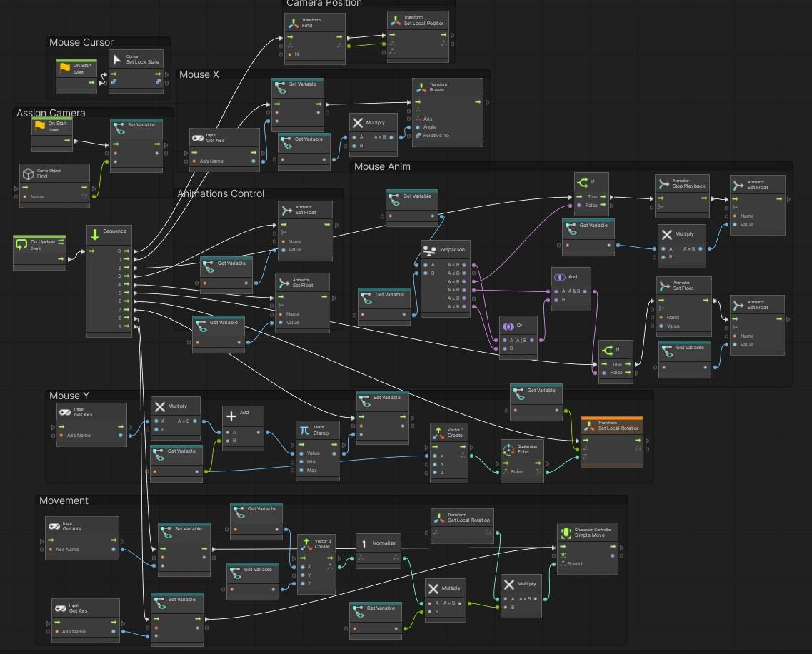Click the Name input port on Game Object Find
The height and width of the screenshot is (654, 812).
pyautogui.click(x=25, y=197)
